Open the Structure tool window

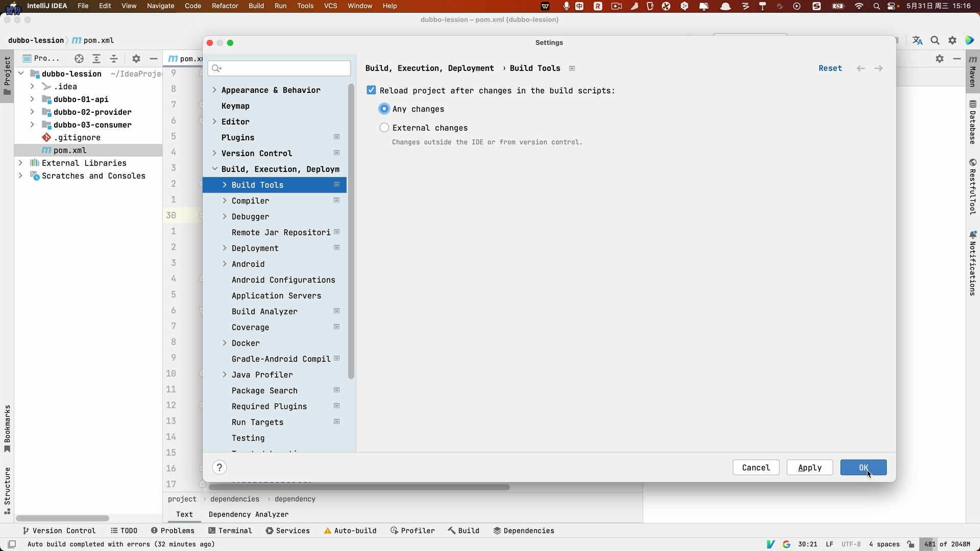(x=7, y=490)
